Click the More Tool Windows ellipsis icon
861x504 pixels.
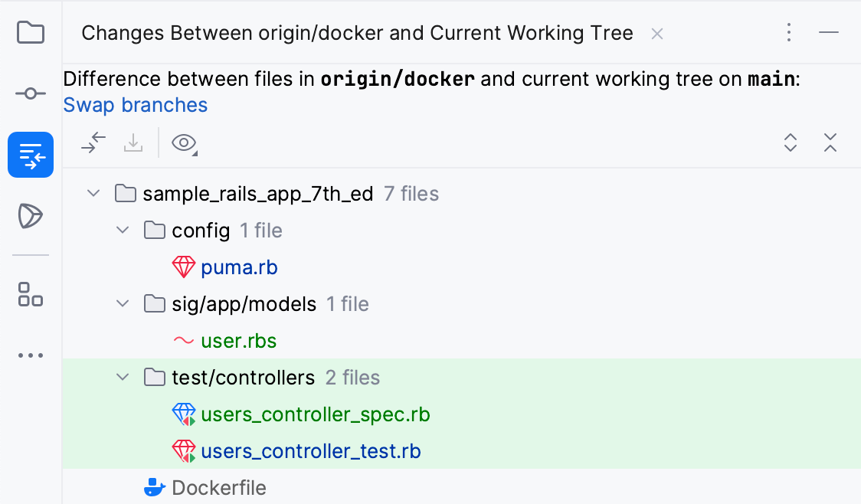[x=30, y=355]
